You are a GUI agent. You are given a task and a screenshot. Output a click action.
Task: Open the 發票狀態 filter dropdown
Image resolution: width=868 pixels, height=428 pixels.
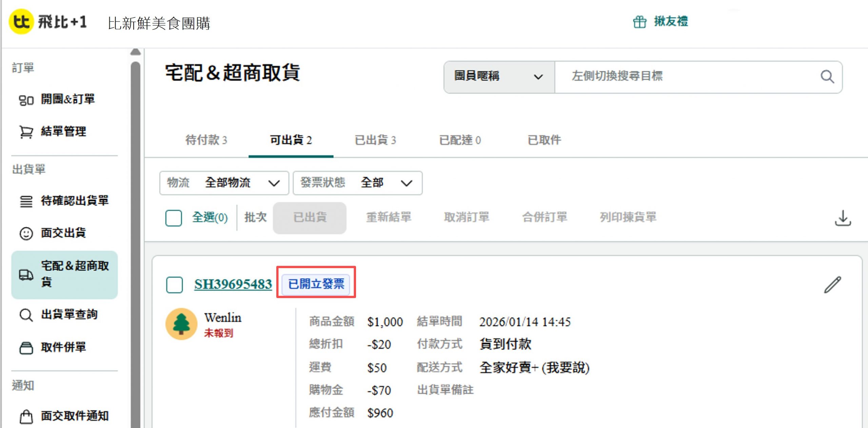357,183
